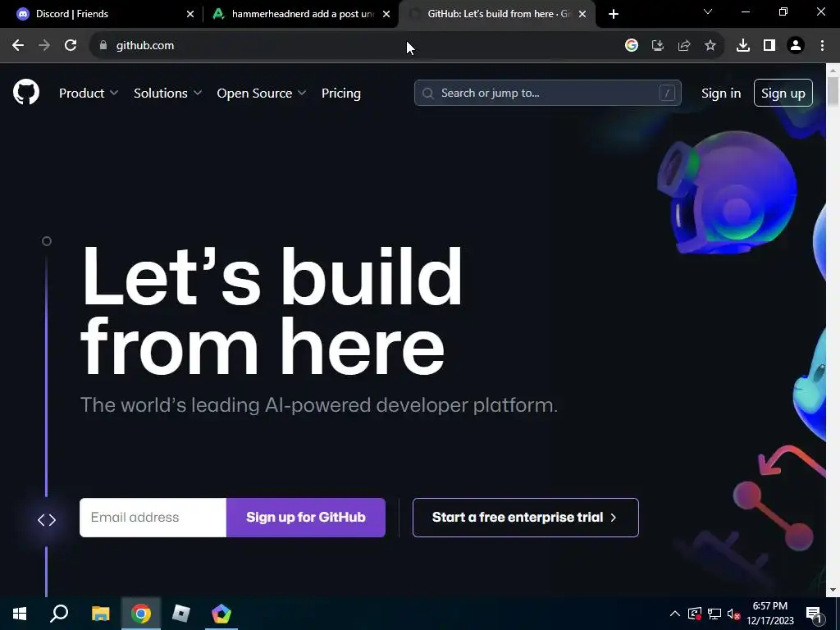Click the scrollbar down arrow

(833, 590)
